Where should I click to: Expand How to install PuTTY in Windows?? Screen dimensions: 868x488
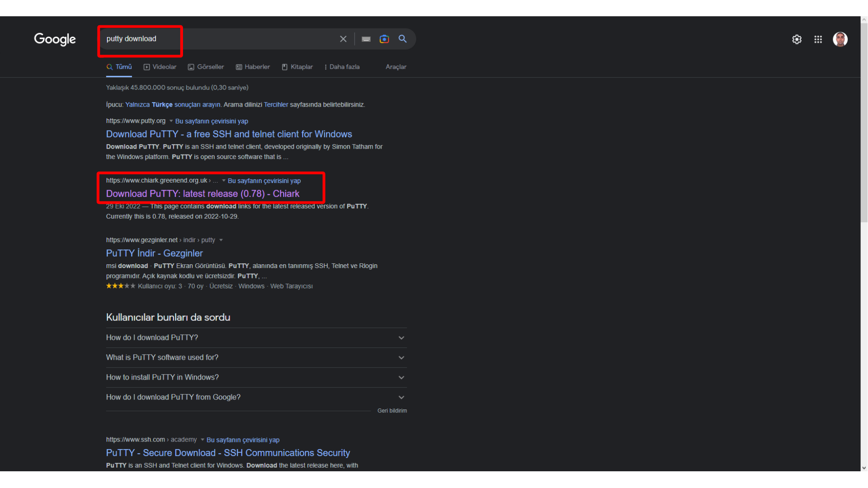click(x=256, y=378)
